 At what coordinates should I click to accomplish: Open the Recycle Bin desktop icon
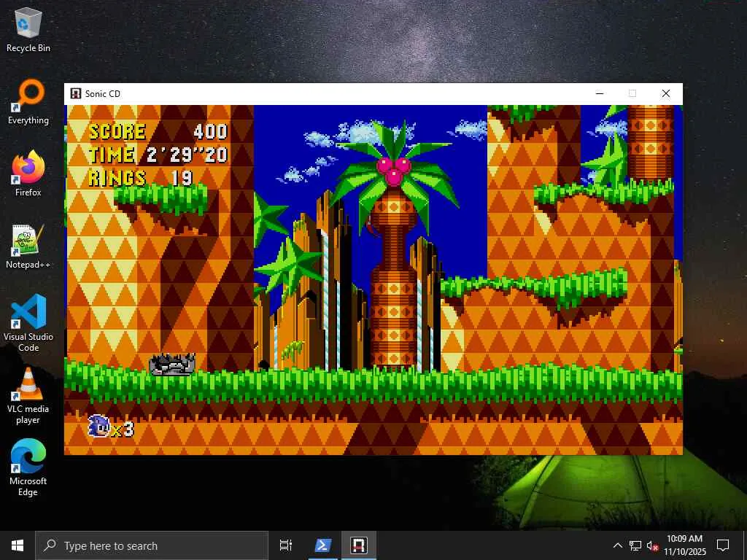coord(28,30)
